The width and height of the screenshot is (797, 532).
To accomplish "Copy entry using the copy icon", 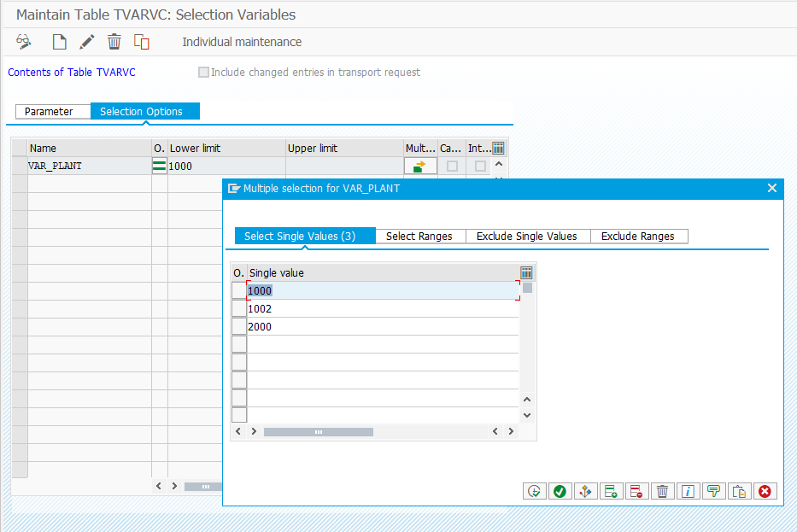I will [x=141, y=41].
